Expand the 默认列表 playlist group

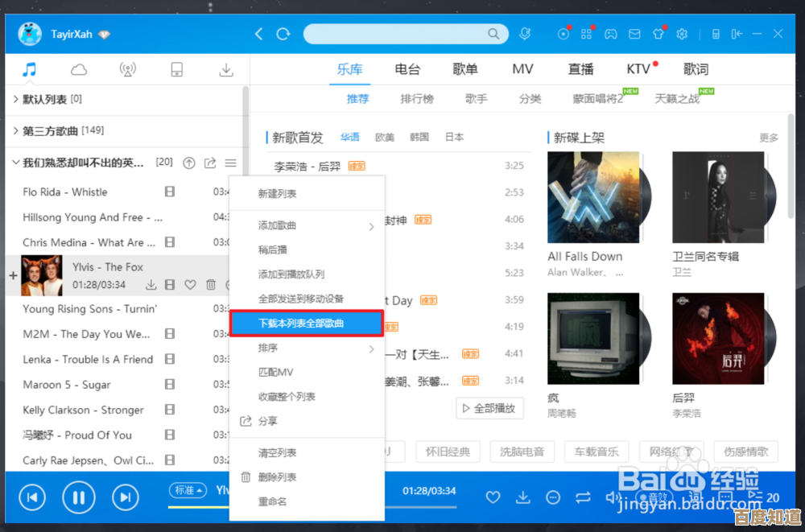click(16, 99)
